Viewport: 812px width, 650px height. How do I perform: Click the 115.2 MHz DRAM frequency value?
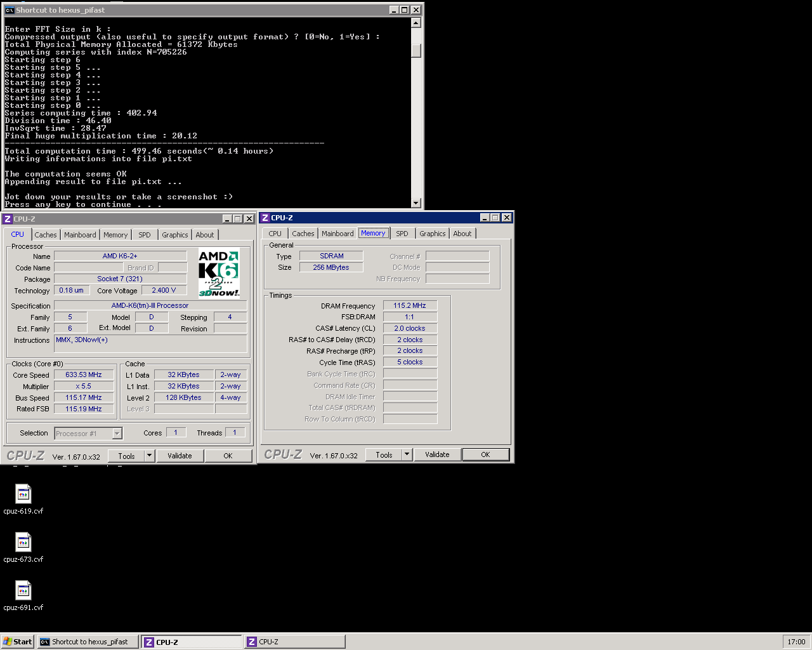(410, 305)
